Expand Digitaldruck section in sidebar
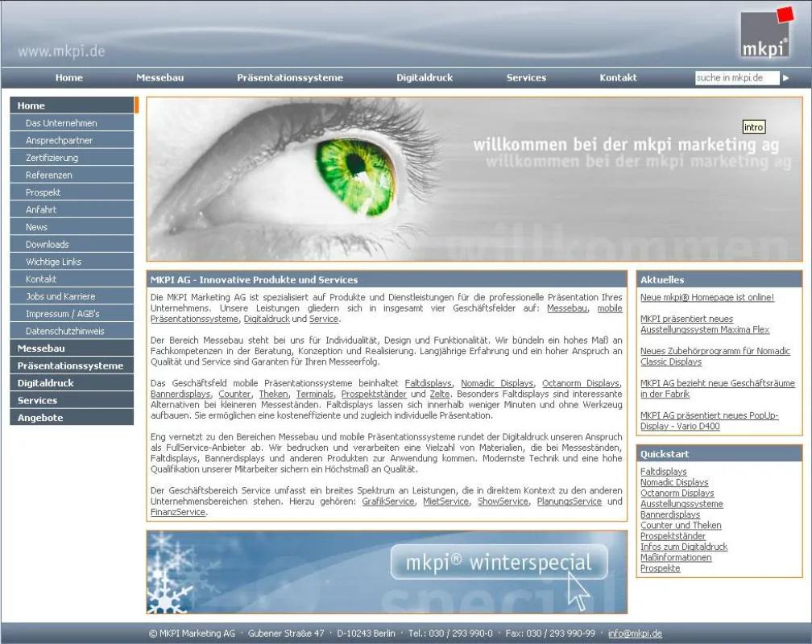812x644 pixels. click(72, 383)
